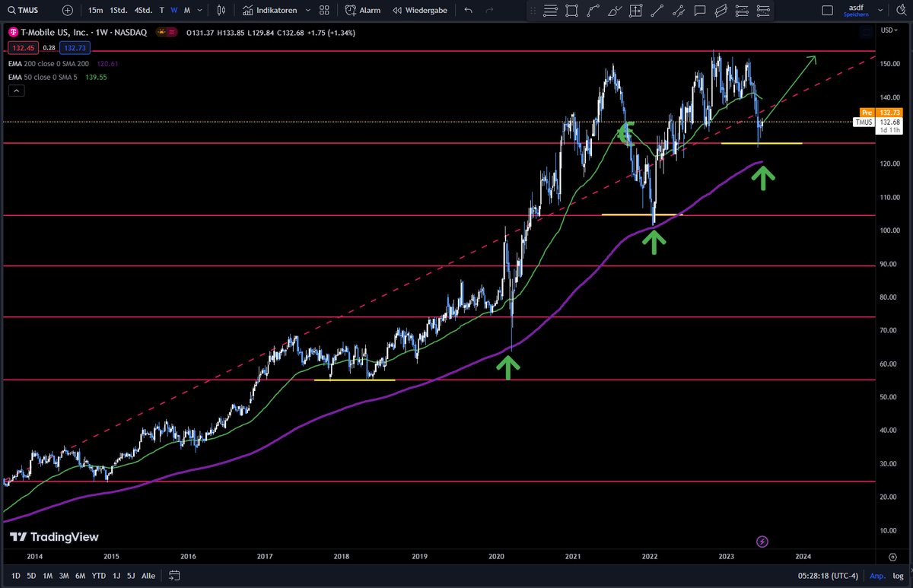This screenshot has width=913, height=588.
Task: Click the undo arrow icon
Action: coord(466,10)
